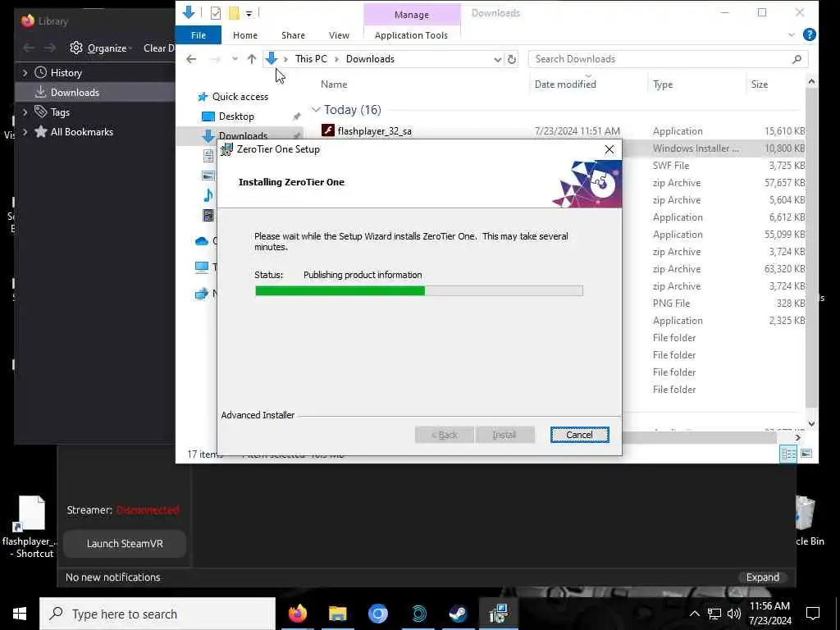Click the installer icon in taskbar
This screenshot has width=840, height=630.
pyautogui.click(x=498, y=614)
